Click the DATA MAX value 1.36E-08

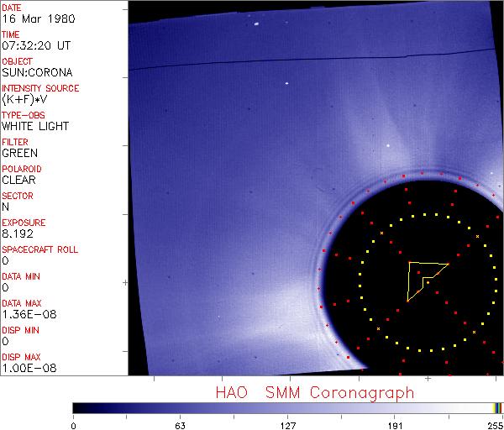coord(26,315)
